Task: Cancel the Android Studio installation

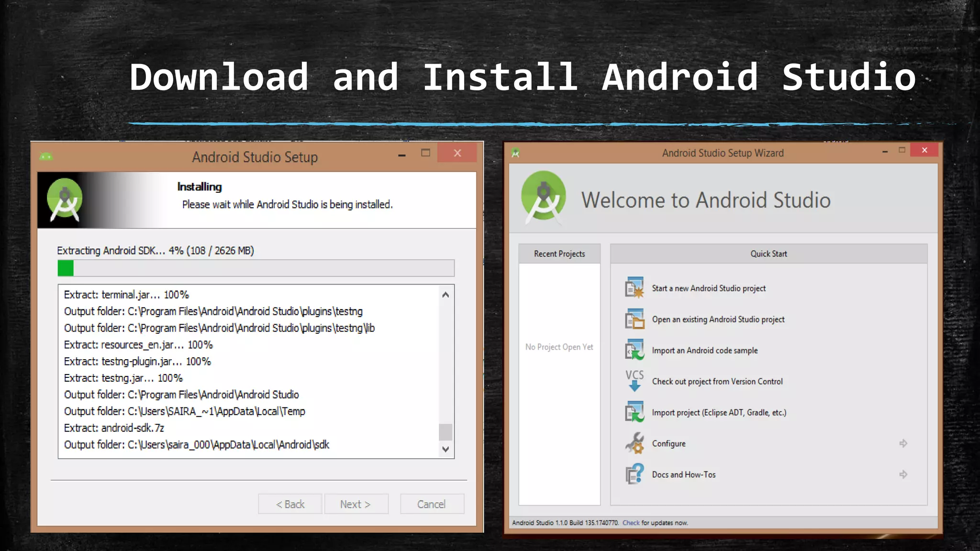Action: [432, 504]
